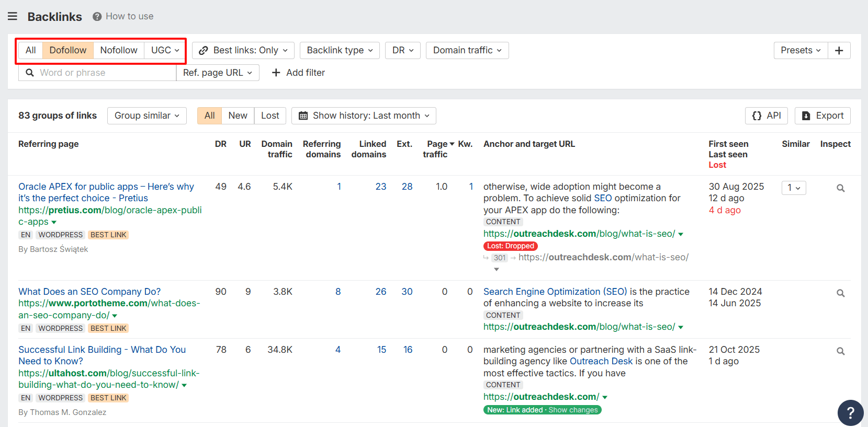Inspect the Successful Link Building row
The width and height of the screenshot is (868, 427).
841,351
